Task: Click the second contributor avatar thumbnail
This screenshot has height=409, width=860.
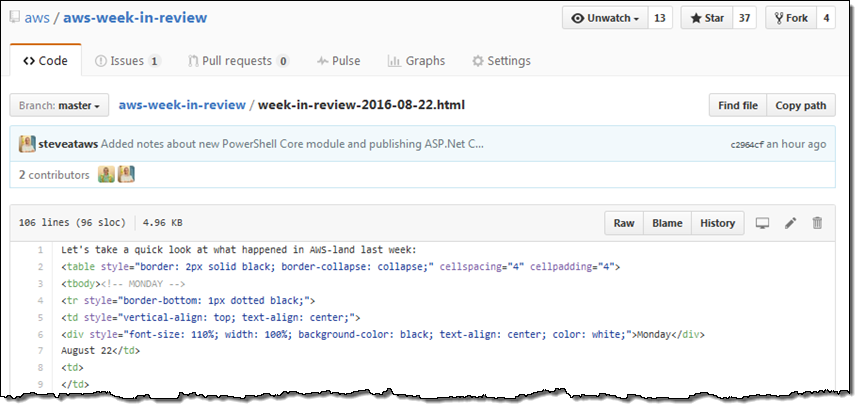Action: point(126,175)
